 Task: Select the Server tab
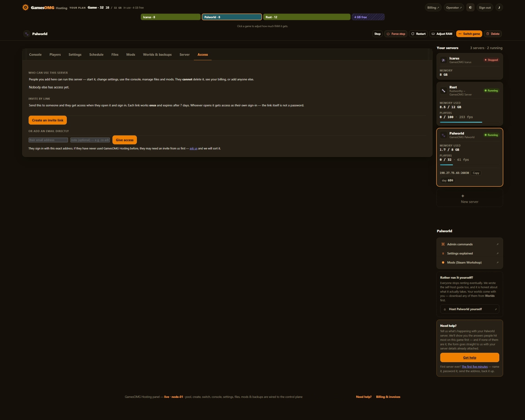(x=185, y=55)
